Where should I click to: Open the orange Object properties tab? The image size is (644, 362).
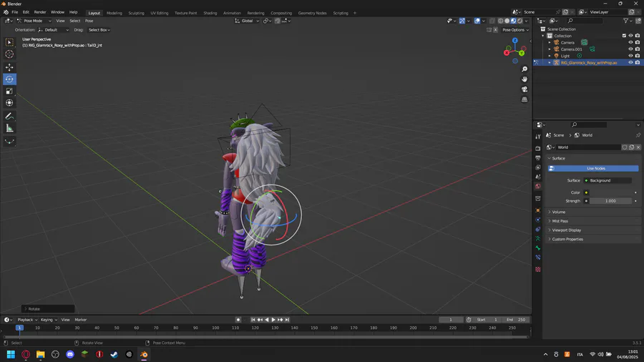[538, 210]
